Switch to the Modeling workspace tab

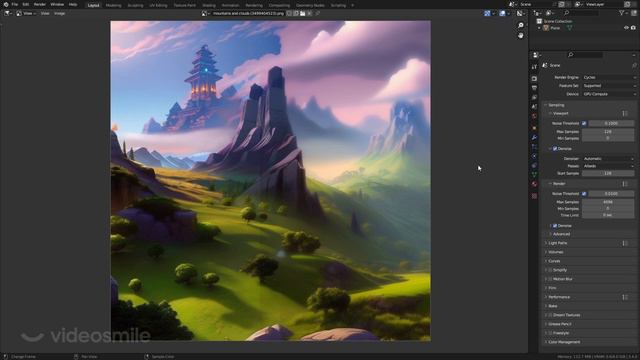point(113,5)
